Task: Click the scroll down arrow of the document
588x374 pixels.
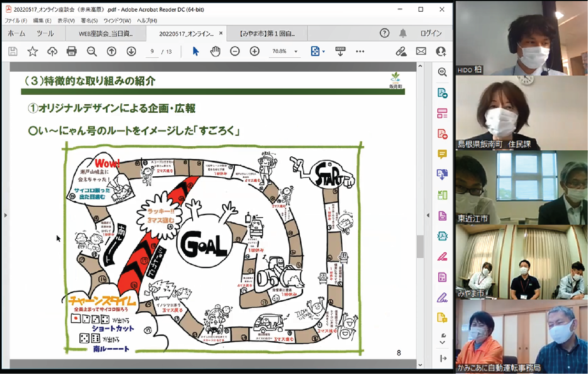Action: coord(420,365)
